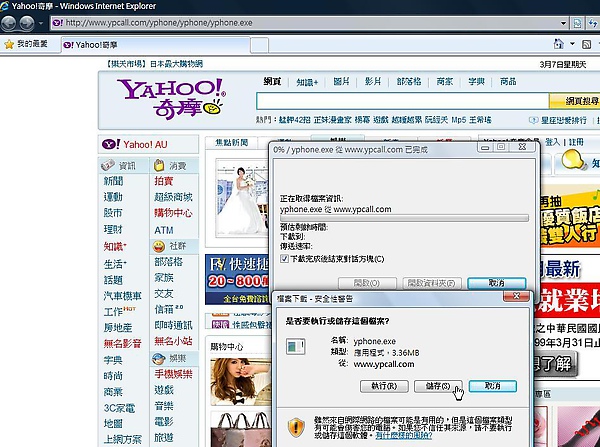This screenshot has width=600, height=447.
Task: Click the Home page icon in toolbar
Action: 559,44
